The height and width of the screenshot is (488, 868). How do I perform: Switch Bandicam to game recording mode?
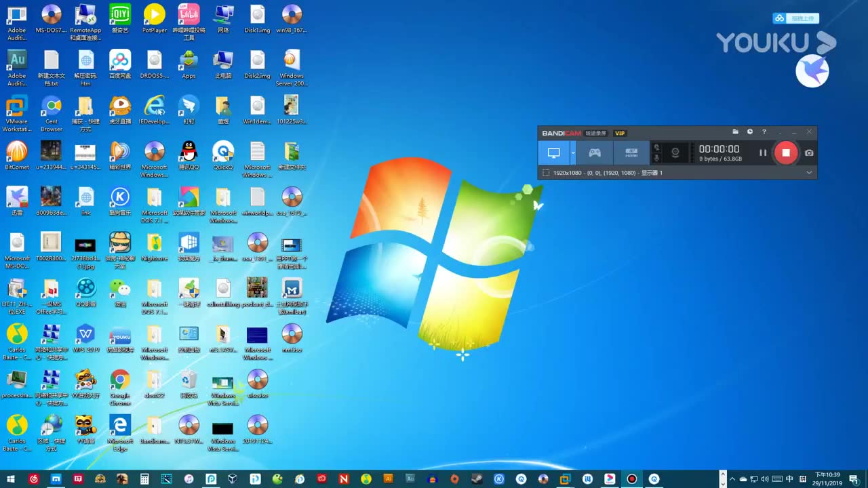tap(595, 152)
